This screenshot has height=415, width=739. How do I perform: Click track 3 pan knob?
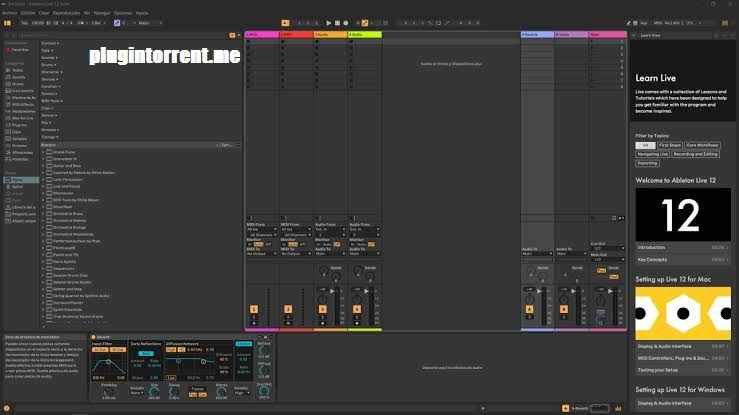point(322,299)
